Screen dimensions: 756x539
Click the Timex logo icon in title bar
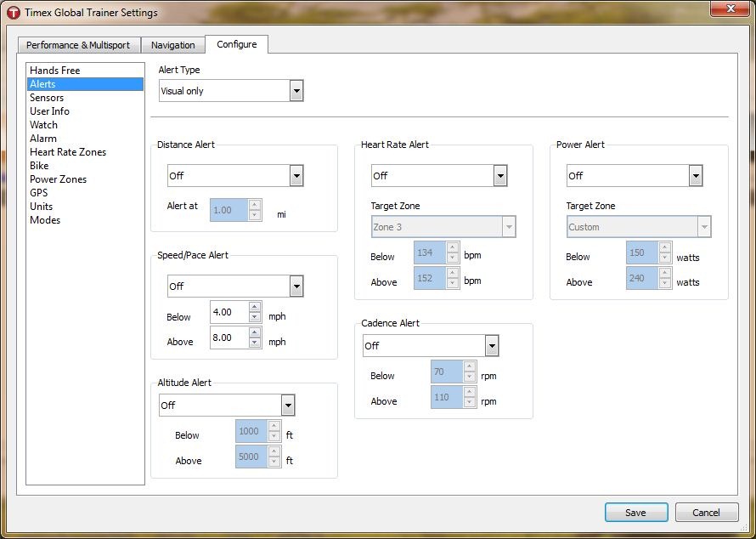14,13
